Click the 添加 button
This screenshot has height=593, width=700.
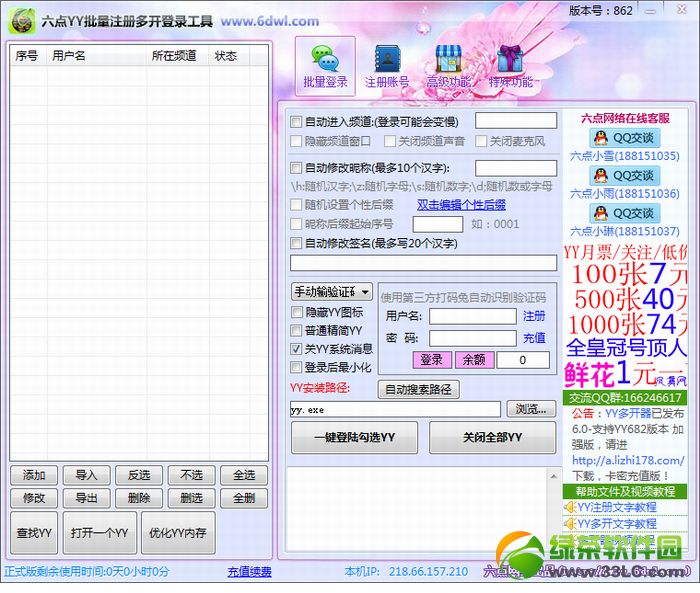[x=34, y=475]
